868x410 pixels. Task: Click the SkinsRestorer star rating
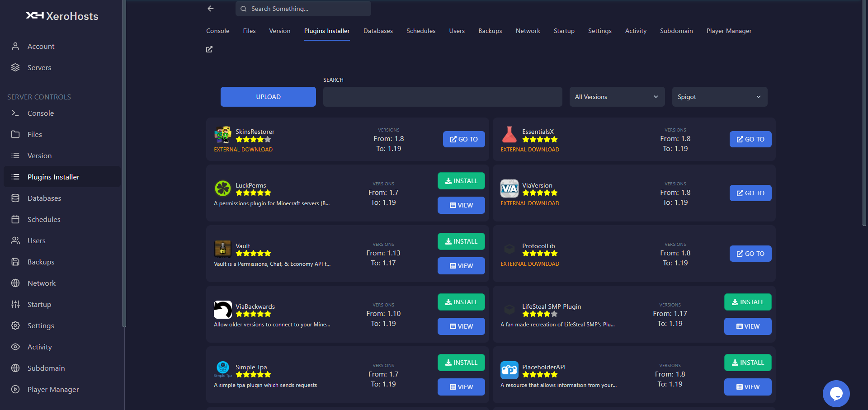click(x=253, y=140)
